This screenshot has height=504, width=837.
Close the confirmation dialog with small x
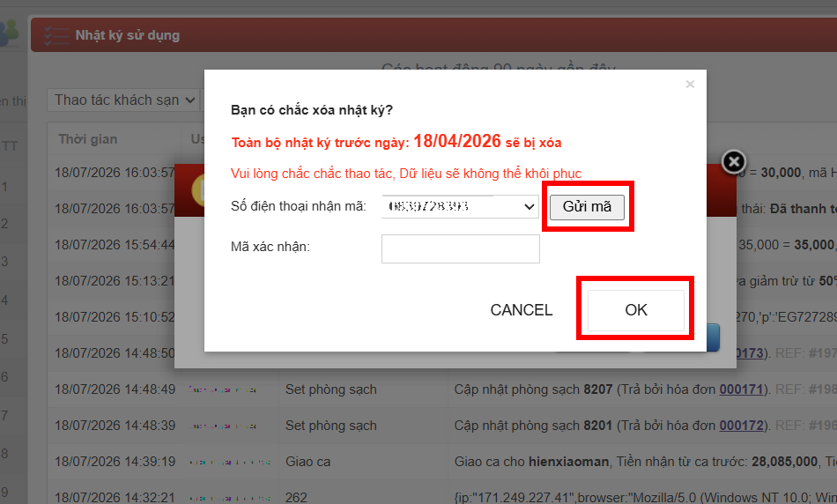click(690, 85)
